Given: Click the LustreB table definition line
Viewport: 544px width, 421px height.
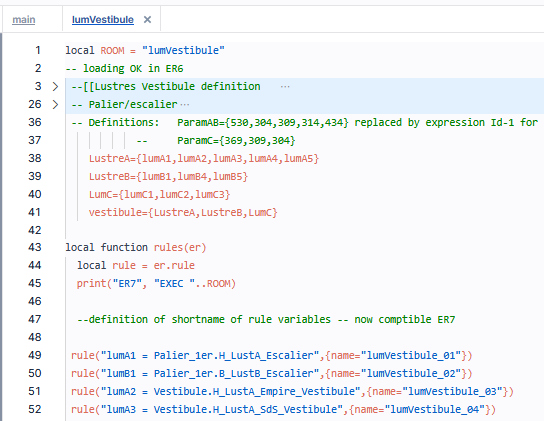Looking at the screenshot, I should pos(168,177).
